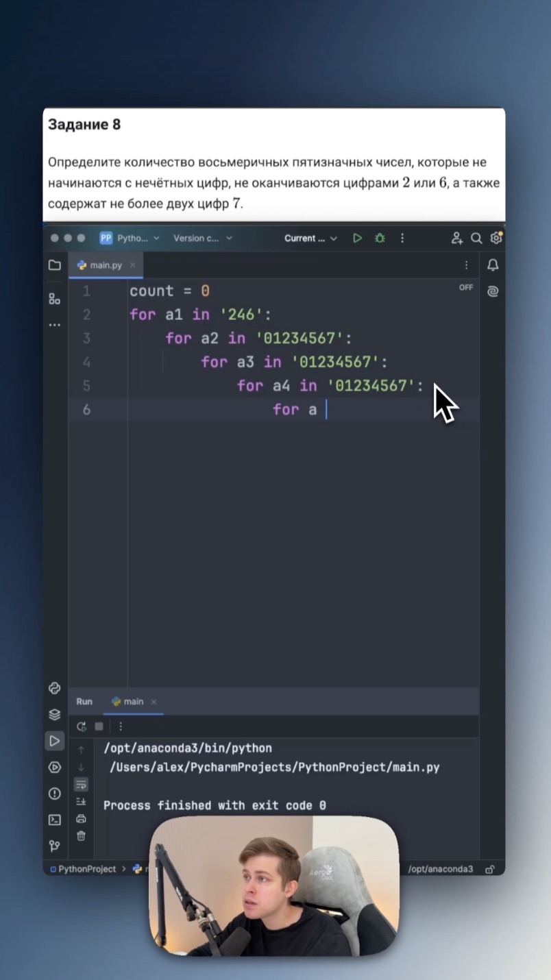
Task: Open Run panel more options menu
Action: pos(121,726)
